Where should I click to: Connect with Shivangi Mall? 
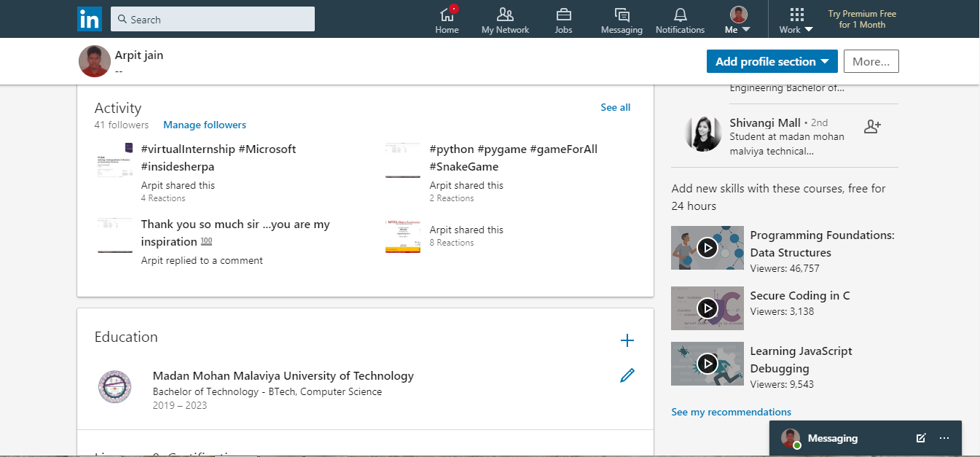click(x=872, y=127)
